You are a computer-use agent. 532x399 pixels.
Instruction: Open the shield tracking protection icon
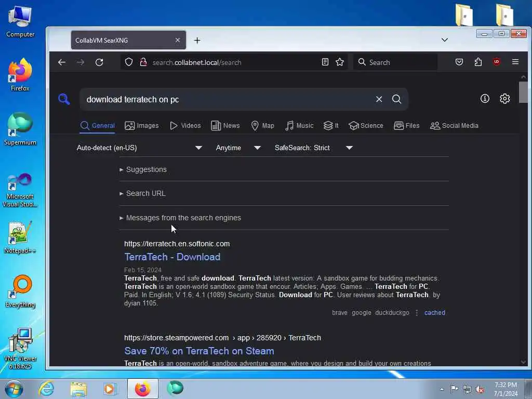[129, 62]
